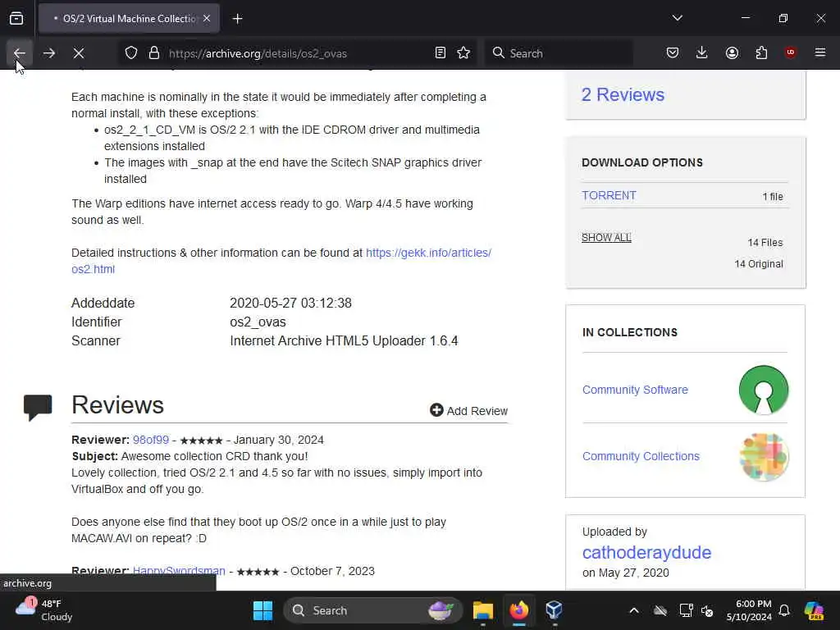View site security lock info
Viewport: 840px width, 630px height.
click(153, 53)
